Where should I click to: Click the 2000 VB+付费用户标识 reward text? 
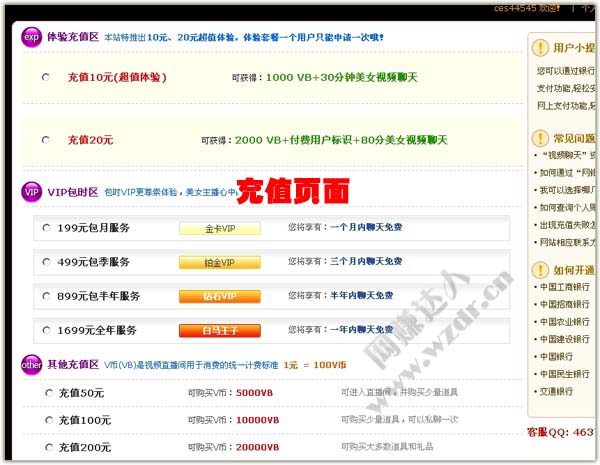point(293,140)
